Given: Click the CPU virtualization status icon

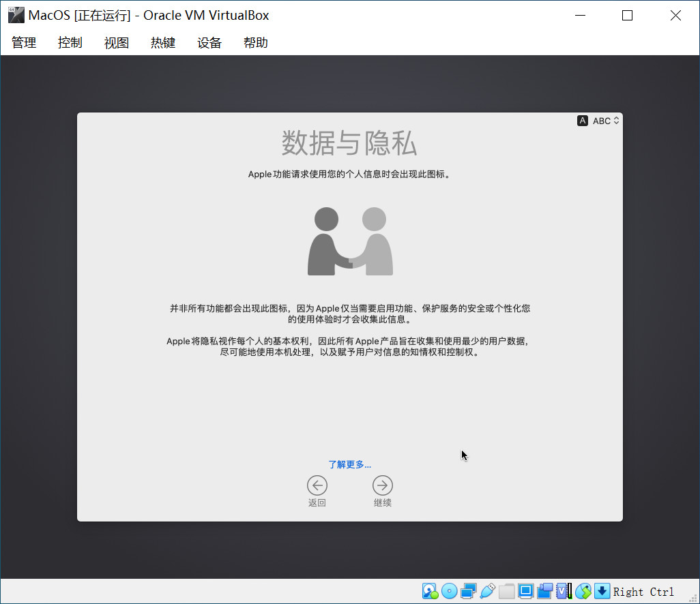Looking at the screenshot, I should (564, 592).
